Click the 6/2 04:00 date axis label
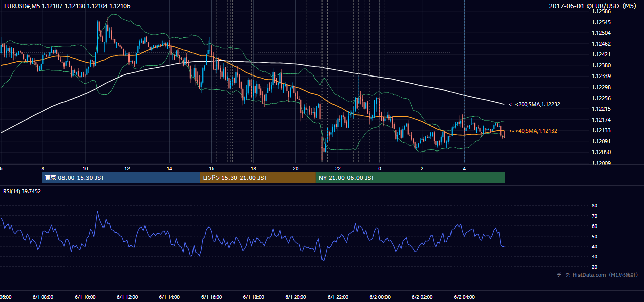 coord(464,297)
